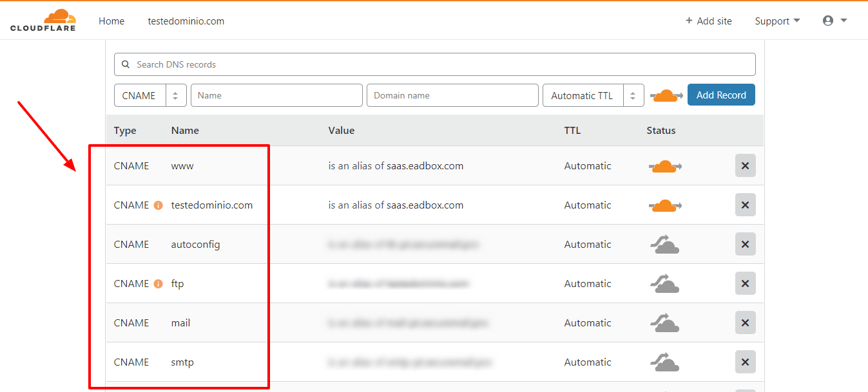Delete the autoconfig CNAME record

[x=746, y=244]
